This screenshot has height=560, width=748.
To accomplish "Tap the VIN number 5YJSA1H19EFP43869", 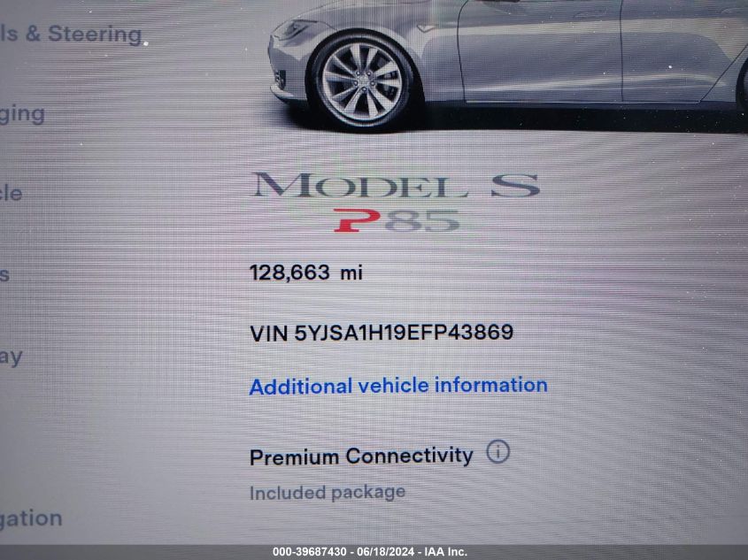I will 404,332.
